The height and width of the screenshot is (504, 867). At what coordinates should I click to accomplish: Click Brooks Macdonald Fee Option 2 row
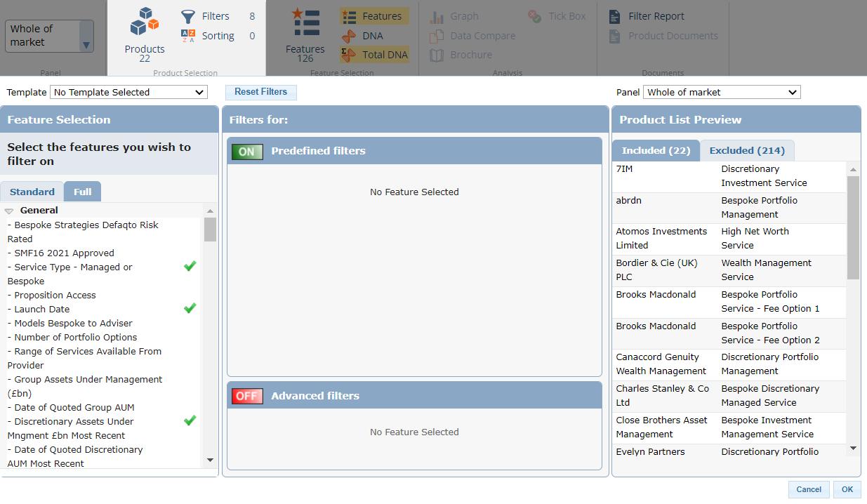click(729, 333)
